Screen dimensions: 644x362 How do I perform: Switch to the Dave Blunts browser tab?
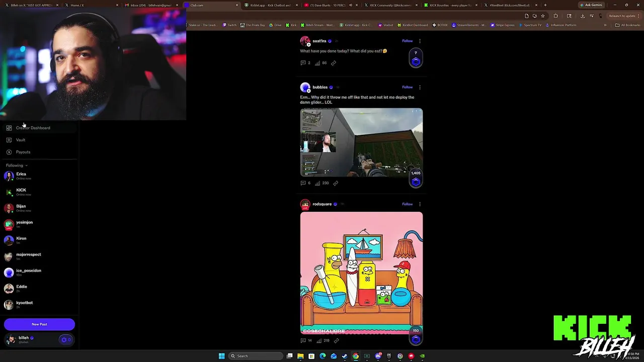pyautogui.click(x=330, y=5)
